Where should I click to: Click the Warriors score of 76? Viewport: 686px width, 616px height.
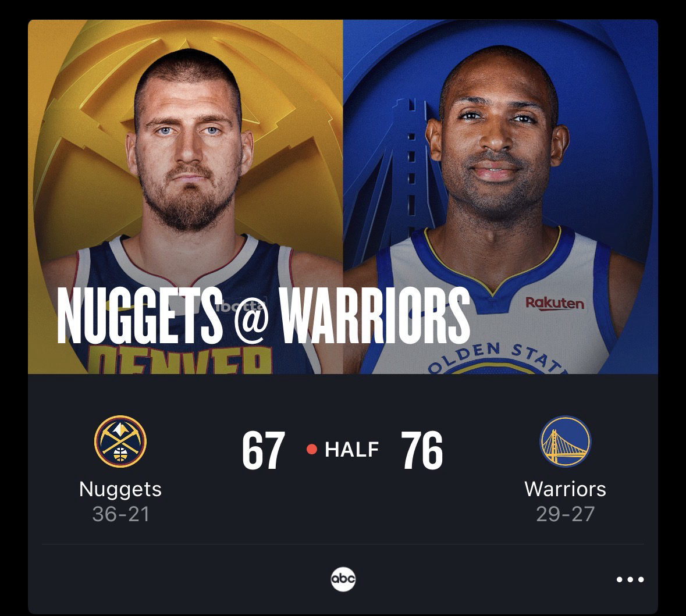click(422, 450)
